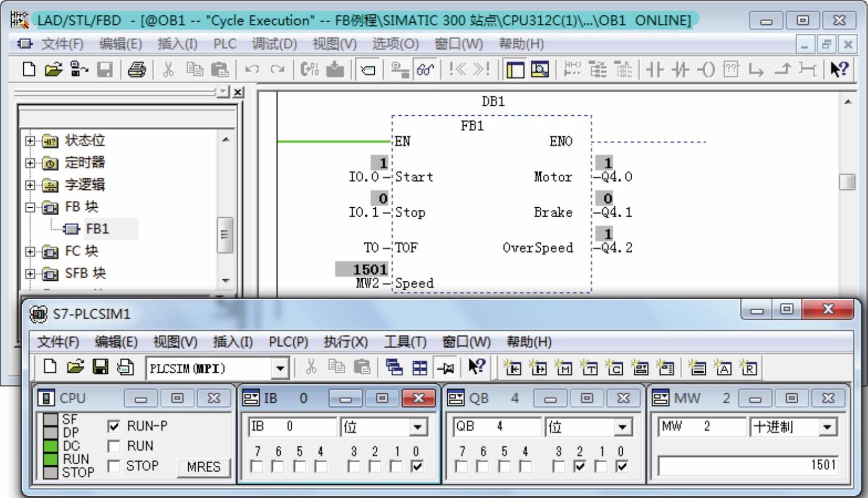Viewport: 868px width, 498px height.
Task: Click the MW 2 value field showing 1501
Action: pyautogui.click(x=749, y=466)
